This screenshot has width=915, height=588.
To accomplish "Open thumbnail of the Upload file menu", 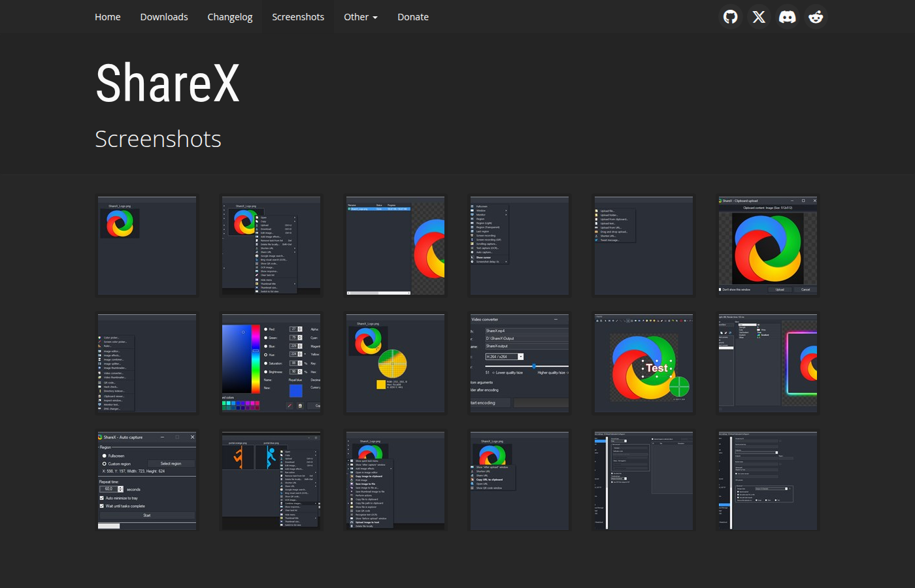I will pyautogui.click(x=644, y=246).
